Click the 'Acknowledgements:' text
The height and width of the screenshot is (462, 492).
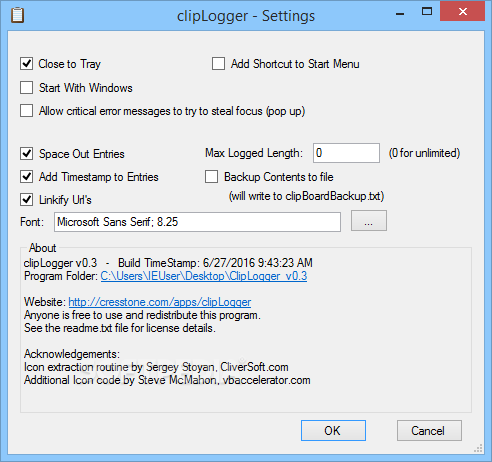(72, 354)
